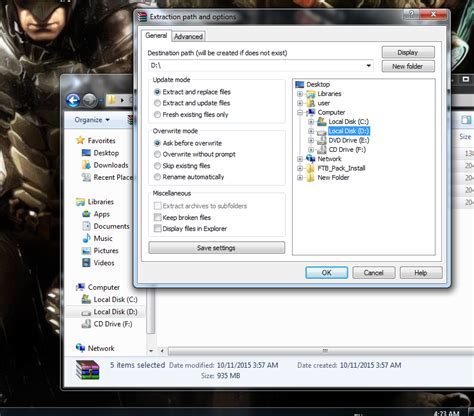Viewport: 474px width, 416px height.
Task: Click the New folder button
Action: tap(408, 66)
